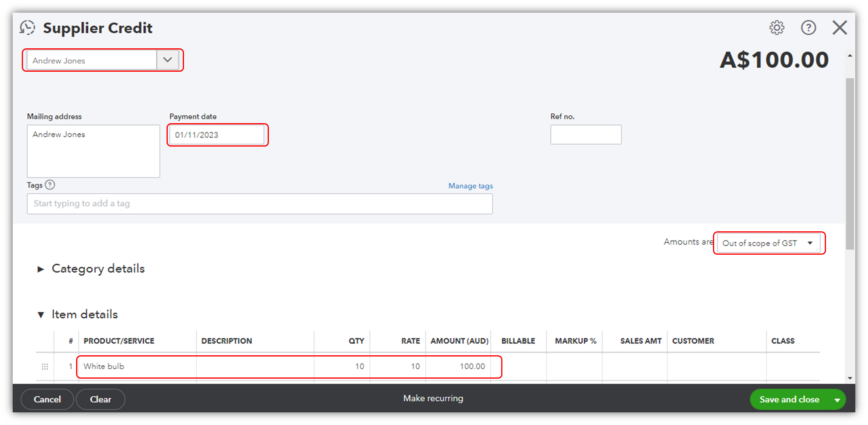
Task: Click the DESCRIPTION column header
Action: tap(226, 341)
